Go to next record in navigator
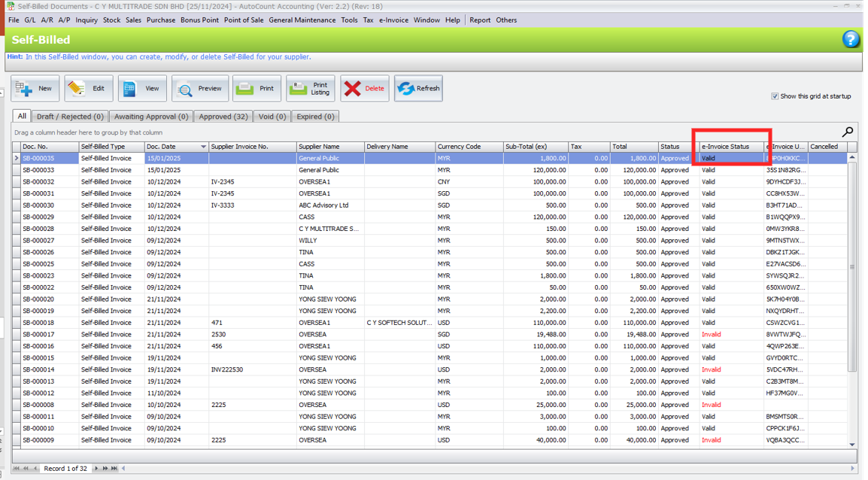 [96, 469]
